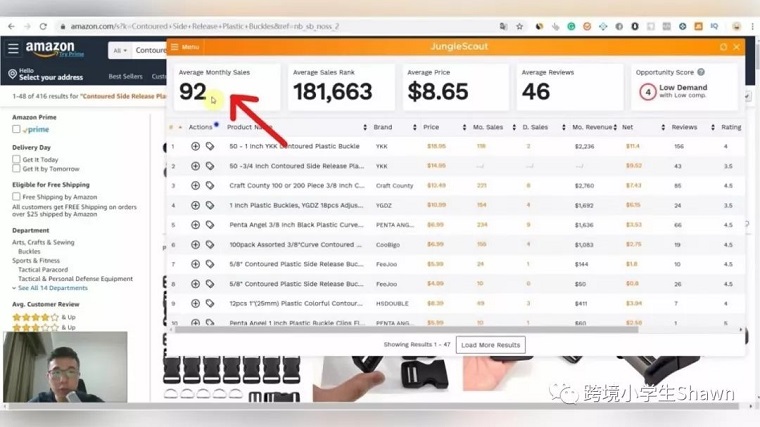Click the Amazon logo
The height and width of the screenshot is (427, 760).
[x=50, y=48]
